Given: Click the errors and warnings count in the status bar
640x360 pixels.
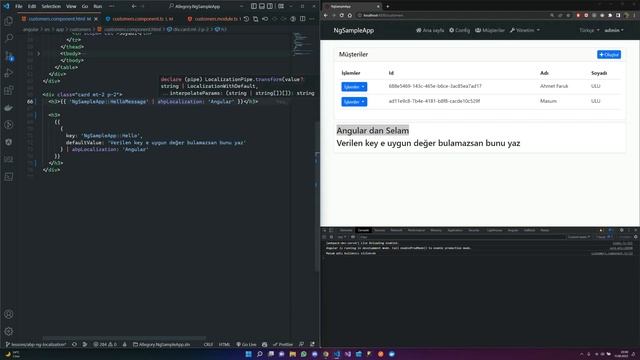Looking at the screenshot, I should pos(105,344).
